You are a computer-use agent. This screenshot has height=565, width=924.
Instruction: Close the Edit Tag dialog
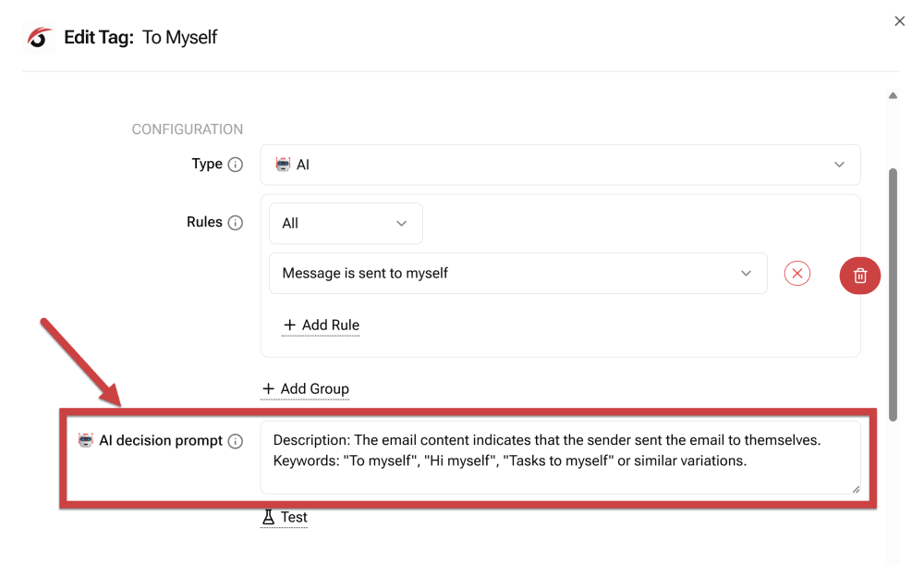(x=900, y=21)
